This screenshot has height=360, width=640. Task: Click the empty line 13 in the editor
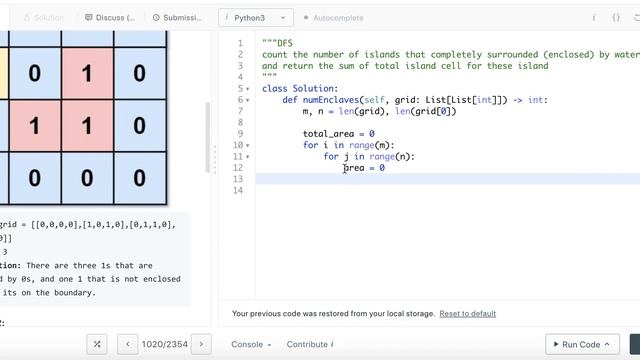(x=448, y=179)
